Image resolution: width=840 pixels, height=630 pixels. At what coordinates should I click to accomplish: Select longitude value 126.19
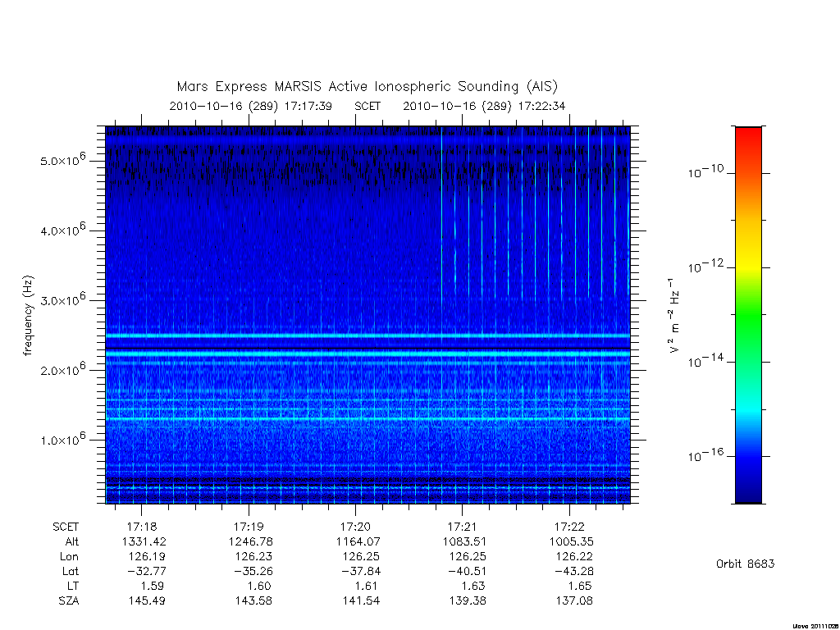click(x=147, y=557)
